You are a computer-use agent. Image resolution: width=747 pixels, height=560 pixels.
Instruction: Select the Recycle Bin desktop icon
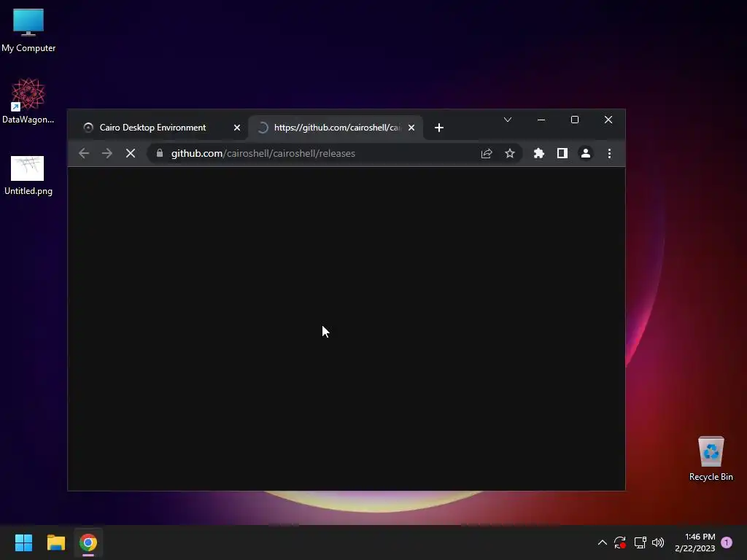(711, 459)
